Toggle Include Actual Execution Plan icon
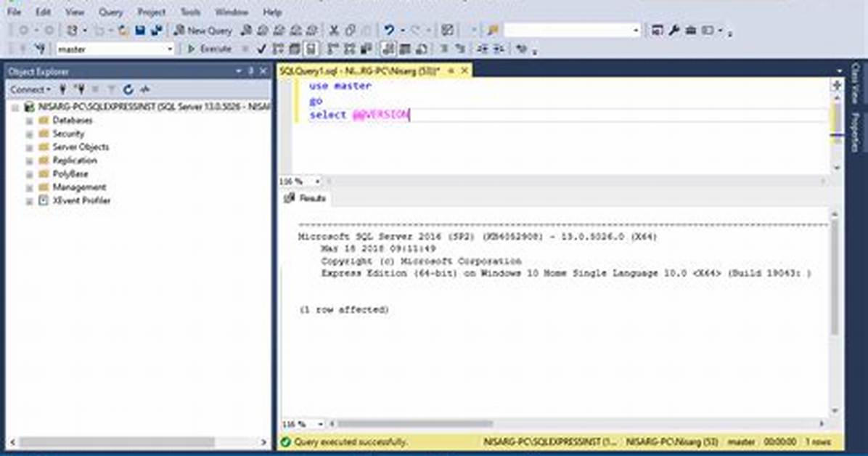This screenshot has height=456, width=868. coord(333,49)
